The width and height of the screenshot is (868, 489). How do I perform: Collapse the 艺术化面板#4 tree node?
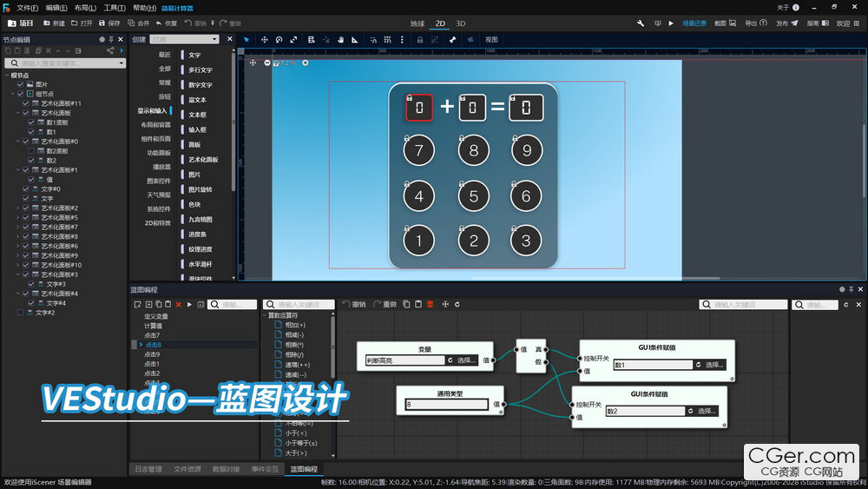tap(17, 294)
